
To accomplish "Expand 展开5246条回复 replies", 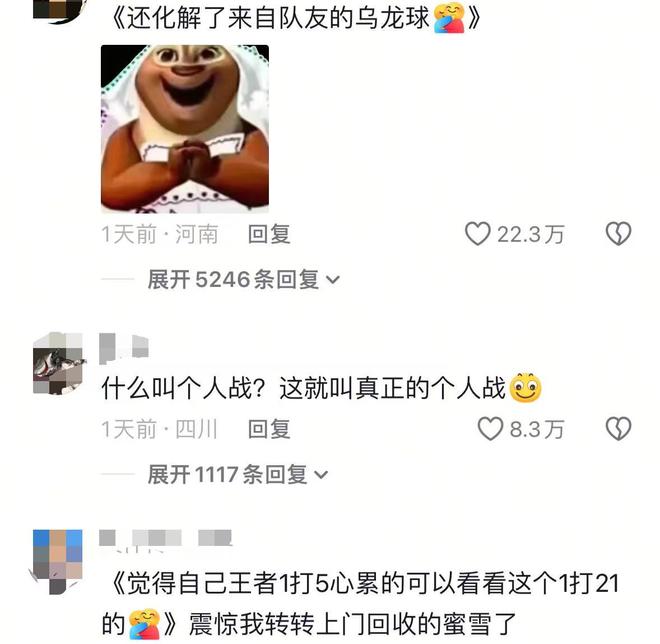I will tap(243, 279).
